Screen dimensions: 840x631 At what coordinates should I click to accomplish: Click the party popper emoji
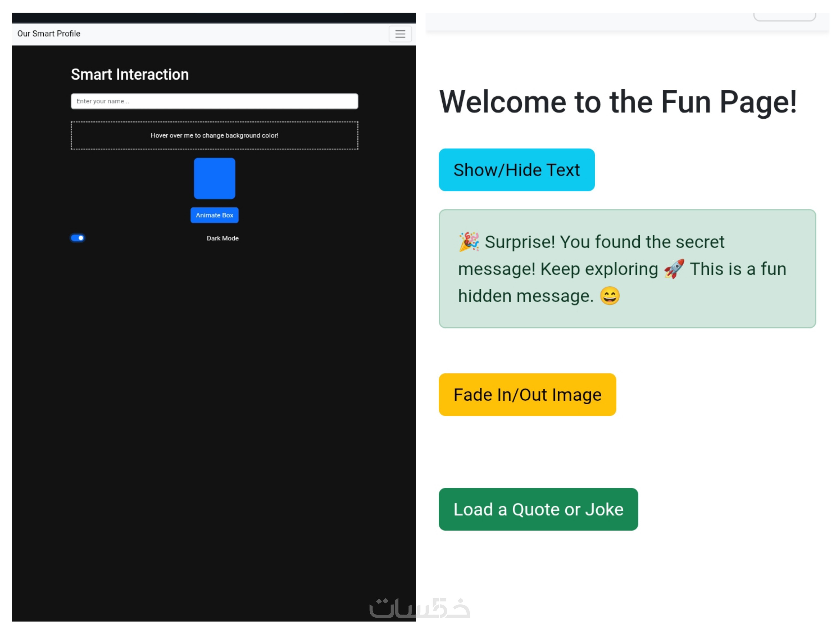pos(469,242)
